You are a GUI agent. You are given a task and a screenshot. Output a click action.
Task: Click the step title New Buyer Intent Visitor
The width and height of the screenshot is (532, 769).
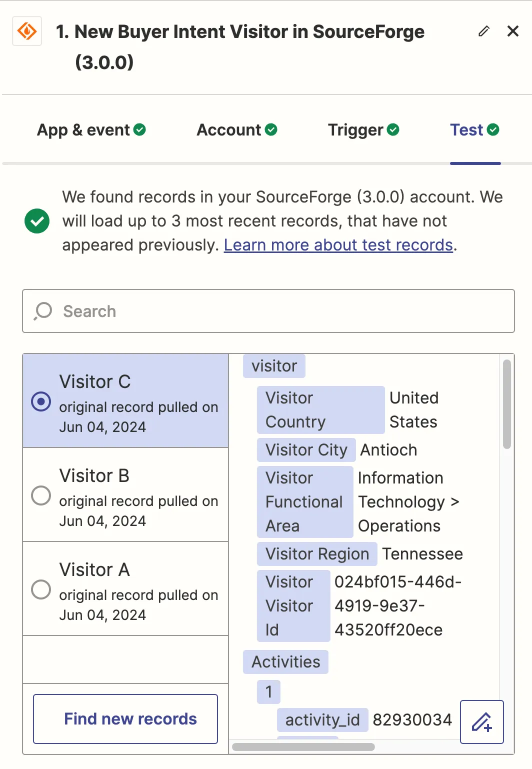click(240, 46)
